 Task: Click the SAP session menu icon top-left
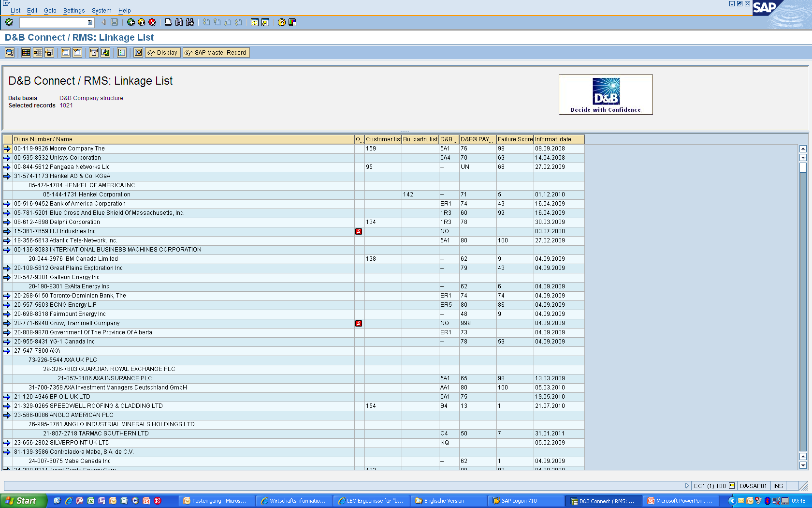(x=6, y=3)
